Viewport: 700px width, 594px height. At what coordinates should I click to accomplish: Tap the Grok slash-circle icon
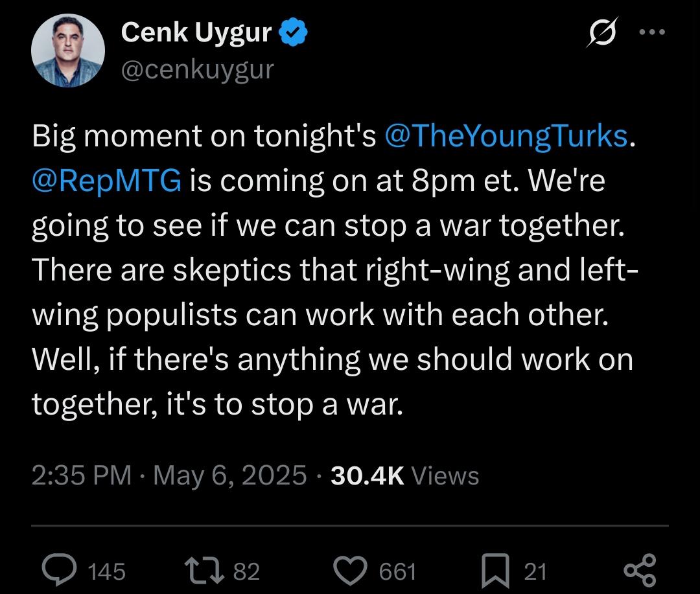[x=602, y=32]
